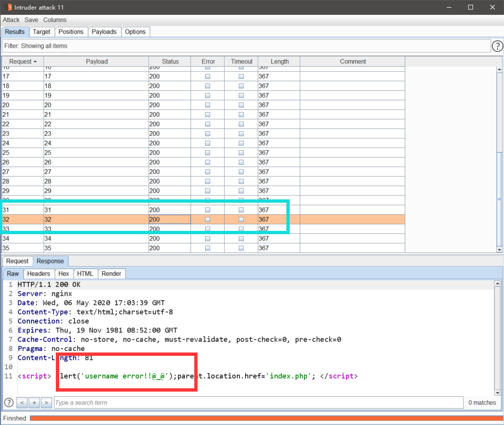Viewport: 504px width, 425px height.
Task: Sort by the Status column header
Action: 170,62
